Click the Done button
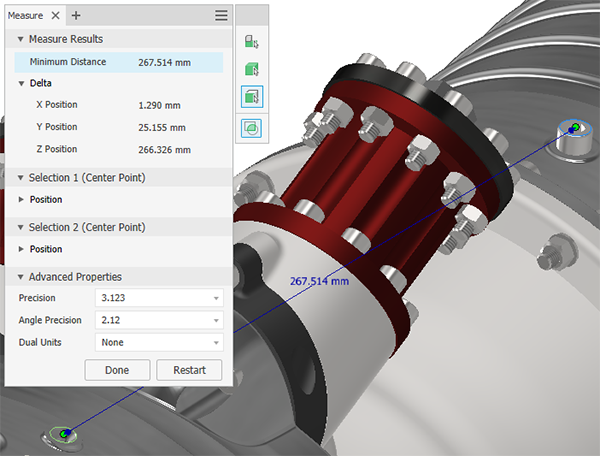The height and width of the screenshot is (456, 600). click(117, 370)
